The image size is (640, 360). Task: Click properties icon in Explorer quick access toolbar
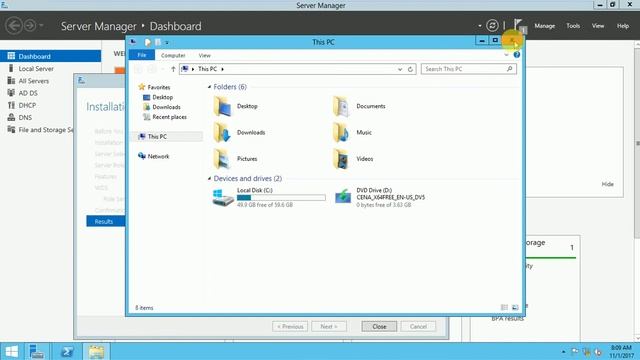pos(147,42)
